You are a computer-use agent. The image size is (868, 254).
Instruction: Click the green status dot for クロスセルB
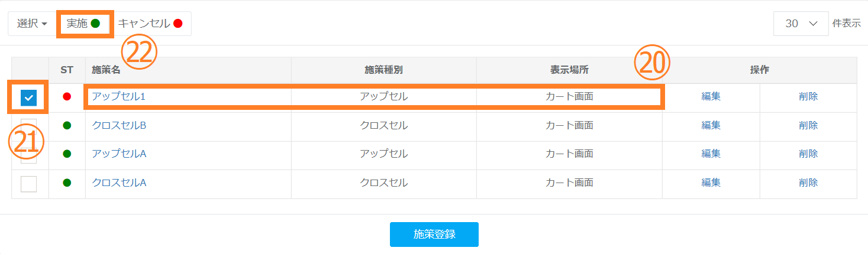point(67,125)
